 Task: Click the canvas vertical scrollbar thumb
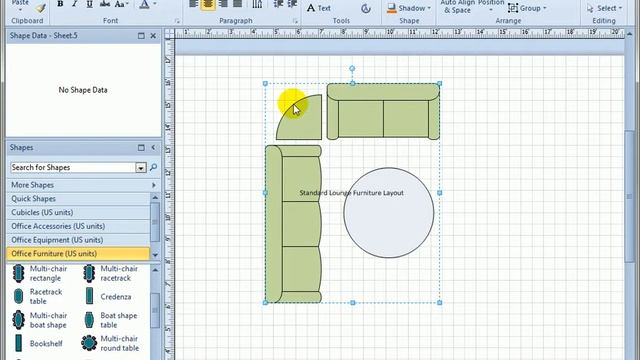point(630,197)
